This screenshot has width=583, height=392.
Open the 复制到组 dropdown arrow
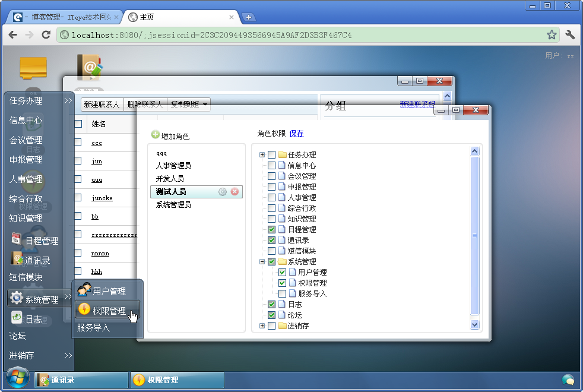click(204, 104)
